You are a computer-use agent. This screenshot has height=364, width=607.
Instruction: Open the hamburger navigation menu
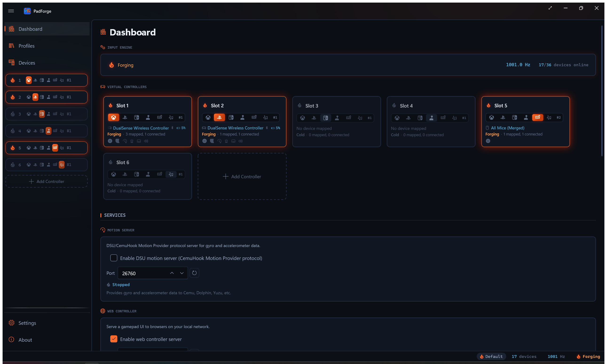pyautogui.click(x=11, y=11)
